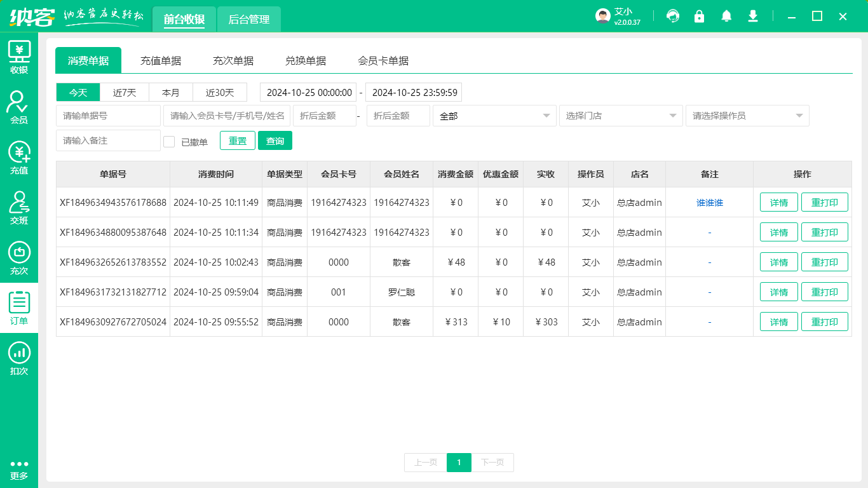Click the start date field 2024-10-25 00:00:00
The height and width of the screenshot is (488, 868).
click(x=308, y=92)
